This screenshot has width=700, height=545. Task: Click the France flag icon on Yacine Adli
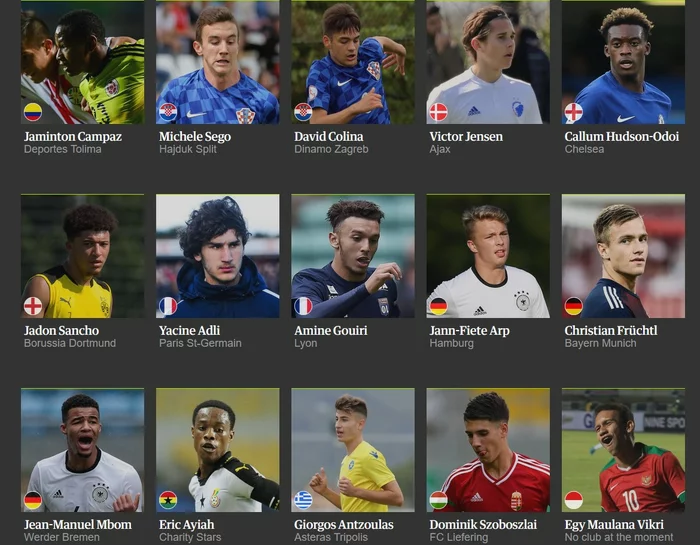(168, 306)
